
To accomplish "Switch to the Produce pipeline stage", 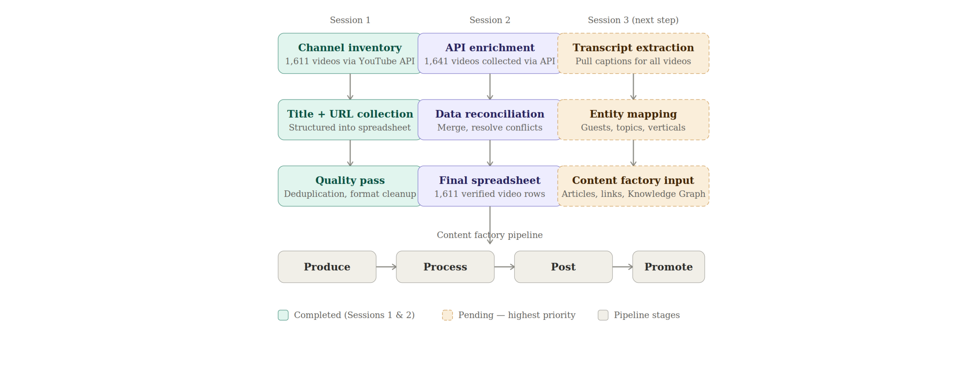I will (327, 267).
